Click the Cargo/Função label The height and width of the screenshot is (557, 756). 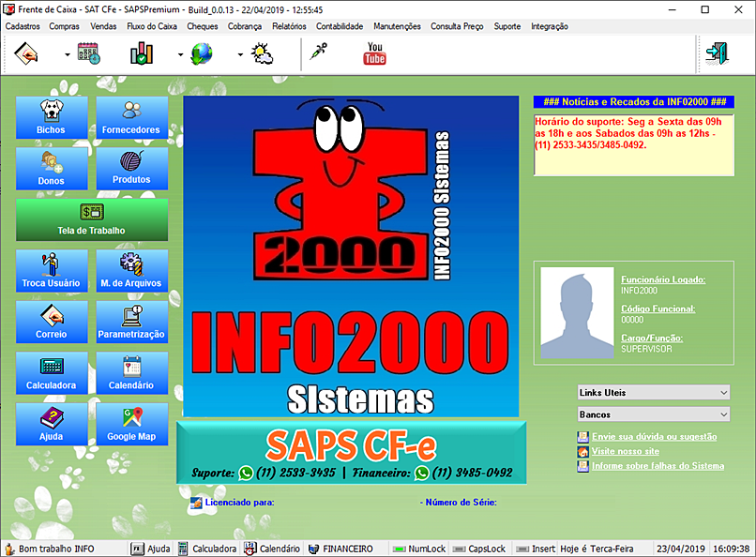[652, 339]
